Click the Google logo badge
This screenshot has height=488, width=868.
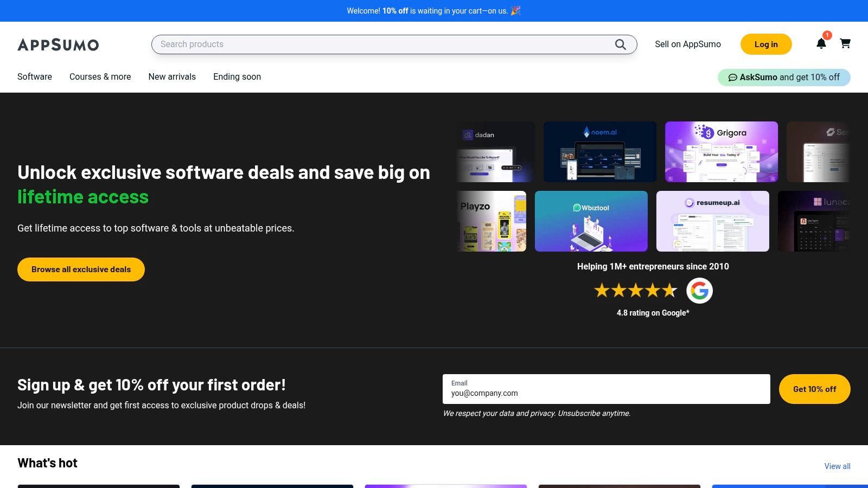click(x=699, y=291)
